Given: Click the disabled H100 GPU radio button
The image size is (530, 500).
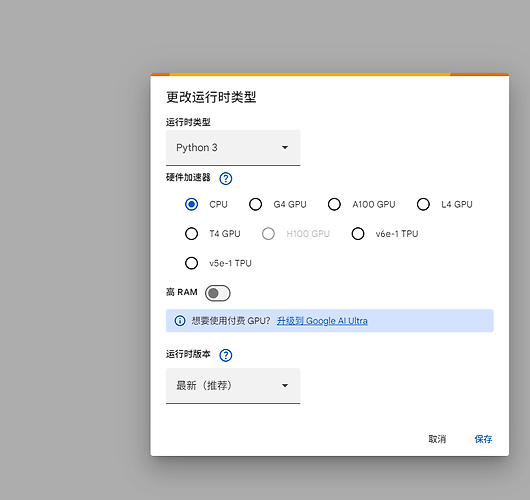Looking at the screenshot, I should (268, 234).
